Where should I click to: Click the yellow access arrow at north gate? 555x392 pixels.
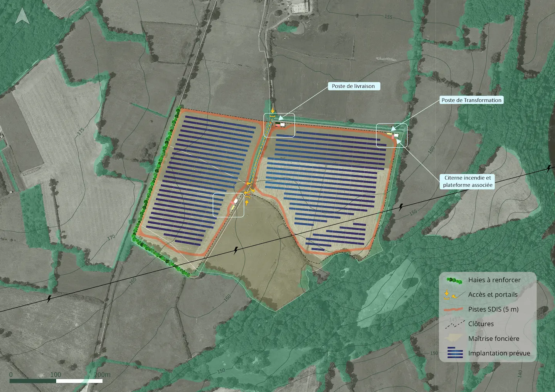272,111
